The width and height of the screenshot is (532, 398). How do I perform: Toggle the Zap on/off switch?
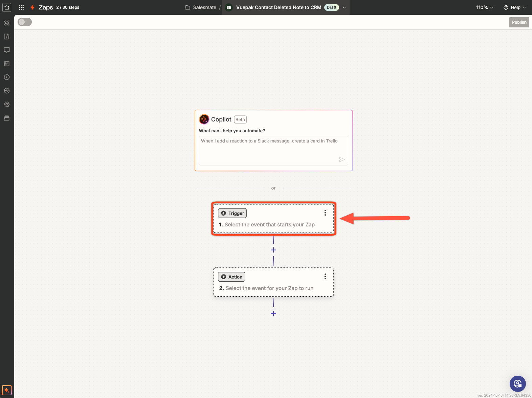25,22
